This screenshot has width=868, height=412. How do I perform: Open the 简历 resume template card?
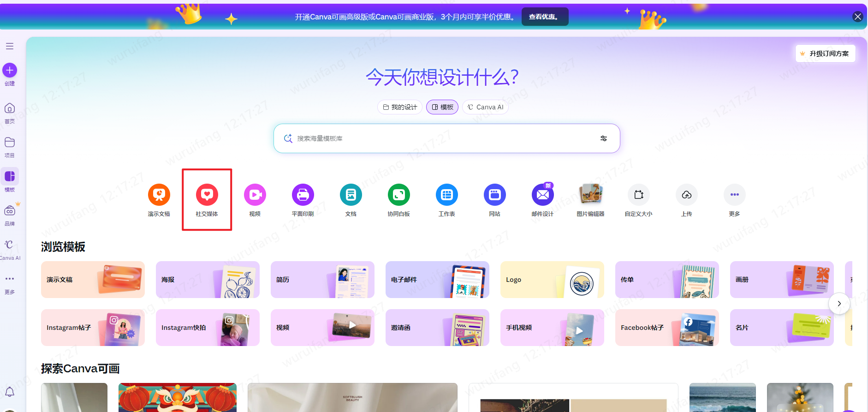pyautogui.click(x=322, y=280)
